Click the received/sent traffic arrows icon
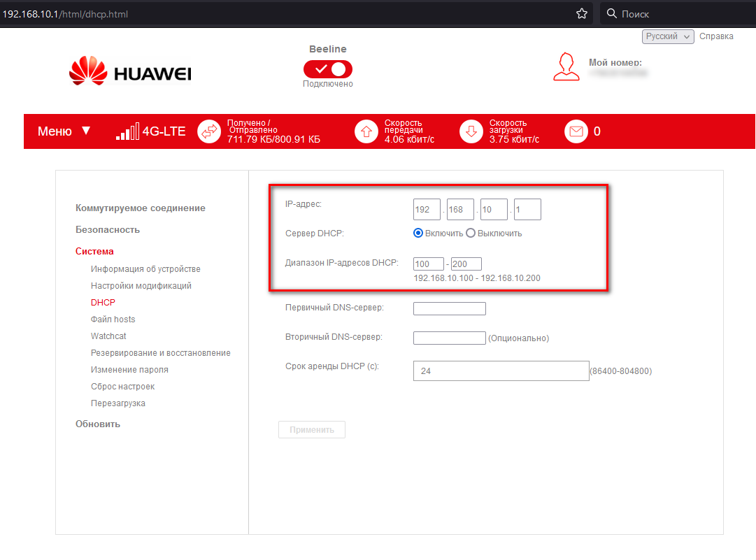 pyautogui.click(x=209, y=131)
